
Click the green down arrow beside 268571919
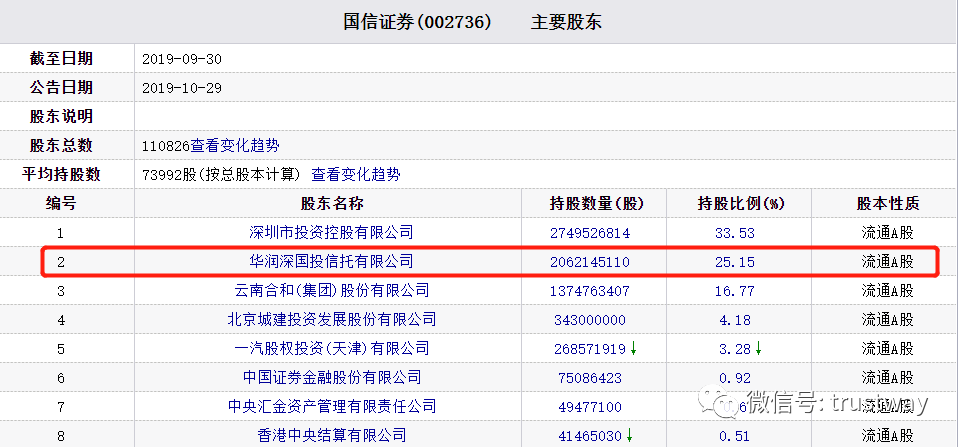pos(633,348)
